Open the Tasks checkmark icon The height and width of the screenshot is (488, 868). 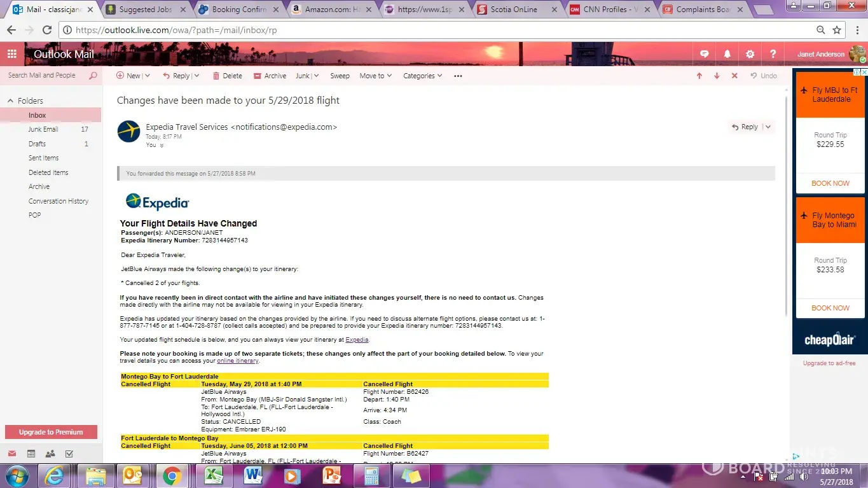coord(69,454)
